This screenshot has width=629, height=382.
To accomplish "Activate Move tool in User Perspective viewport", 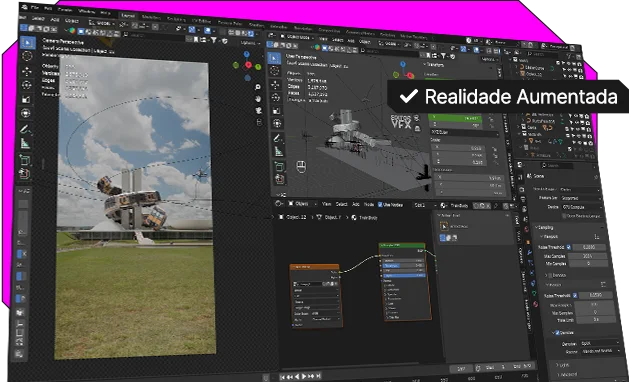I will (x=275, y=84).
